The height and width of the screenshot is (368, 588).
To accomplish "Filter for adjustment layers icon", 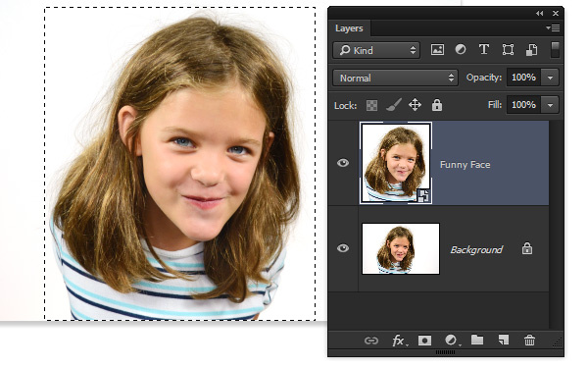I will [x=461, y=50].
